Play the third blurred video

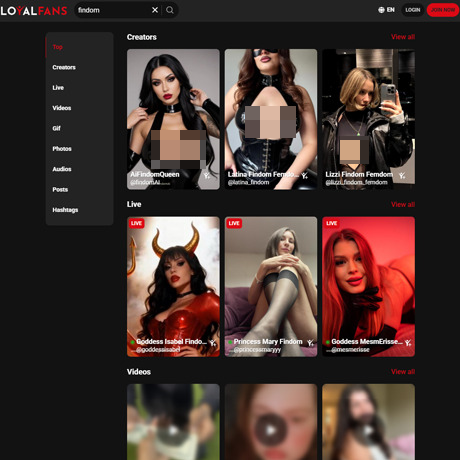click(x=369, y=430)
